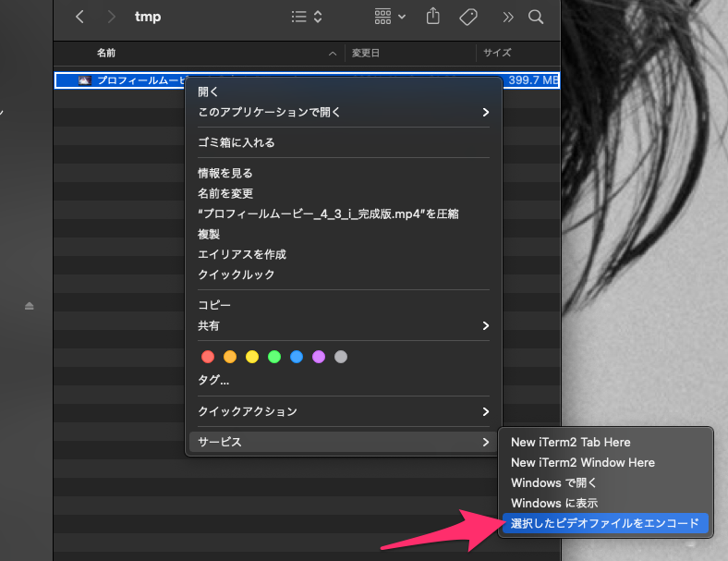Apply the blue tag color
The height and width of the screenshot is (561, 728).
(x=297, y=357)
